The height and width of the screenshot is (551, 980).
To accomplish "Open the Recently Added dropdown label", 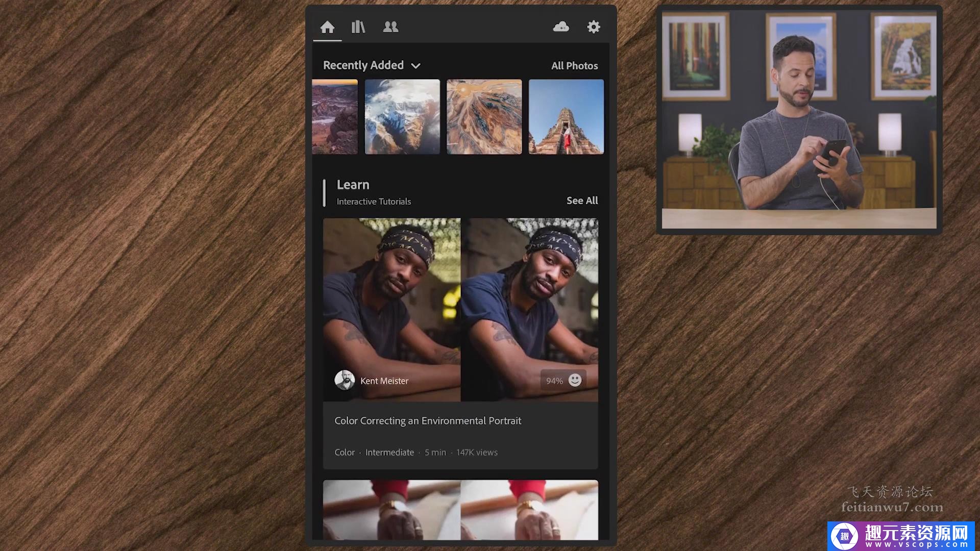I will (363, 65).
